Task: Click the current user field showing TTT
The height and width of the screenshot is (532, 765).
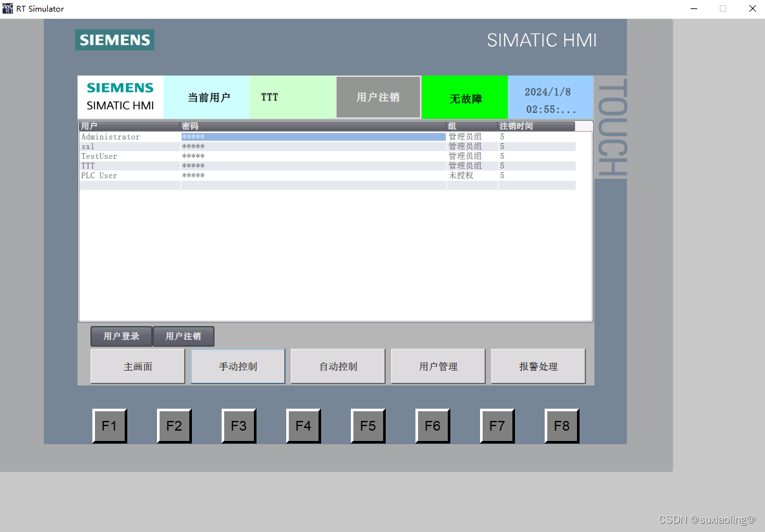Action: (293, 97)
